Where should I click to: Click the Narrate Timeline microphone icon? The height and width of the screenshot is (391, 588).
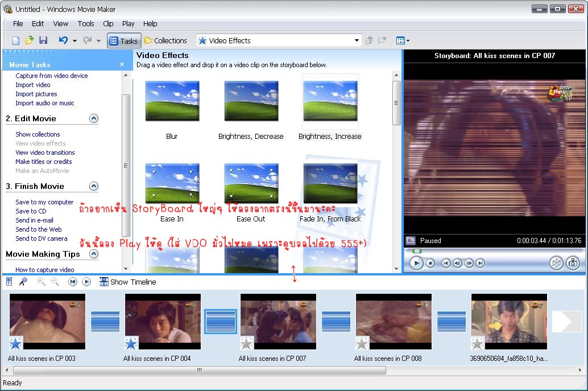[x=23, y=281]
